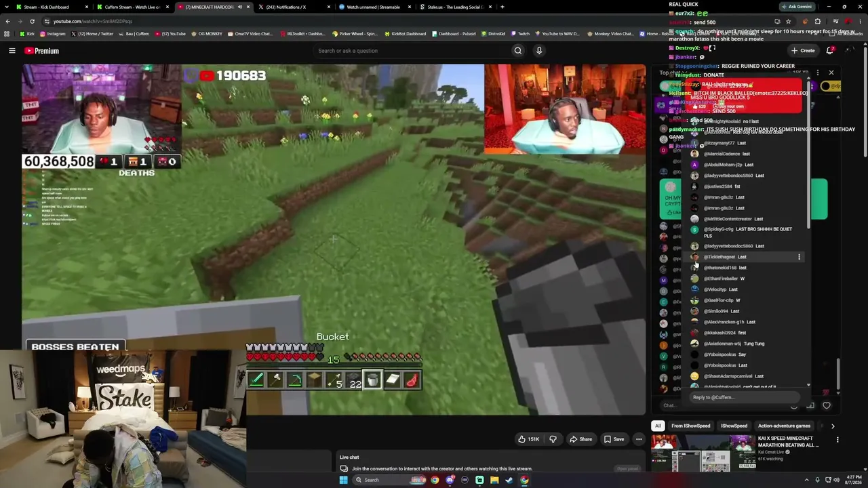Open options for @Ticklethegoat chat message
This screenshot has width=868, height=488.
click(x=800, y=257)
